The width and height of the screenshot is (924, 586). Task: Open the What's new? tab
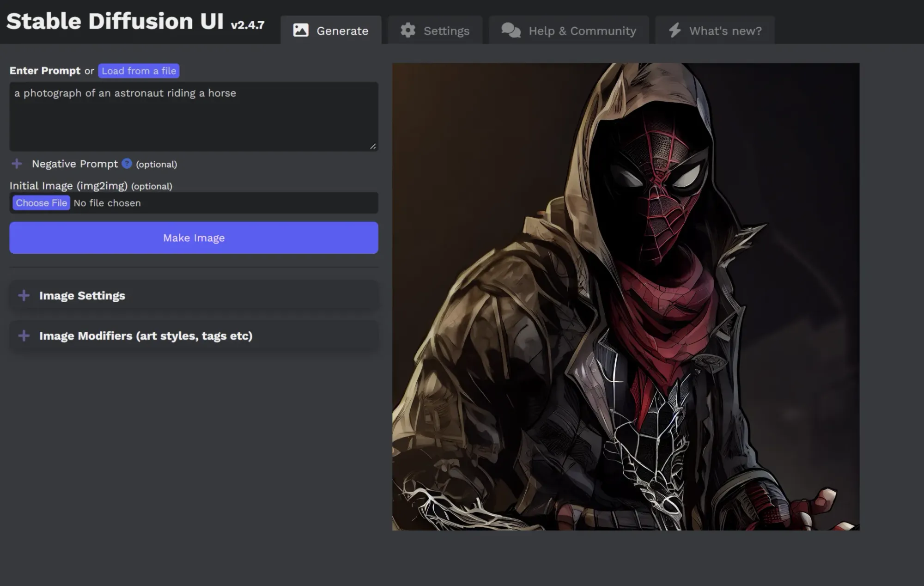click(715, 31)
